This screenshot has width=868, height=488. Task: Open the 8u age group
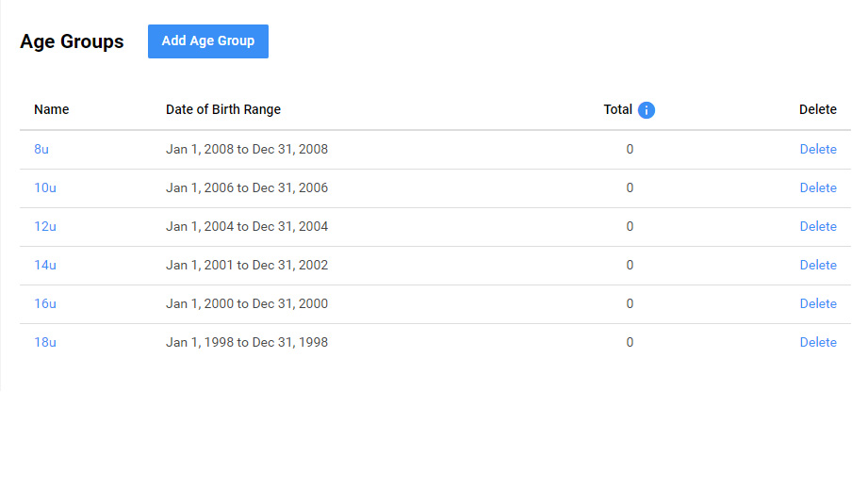coord(41,149)
